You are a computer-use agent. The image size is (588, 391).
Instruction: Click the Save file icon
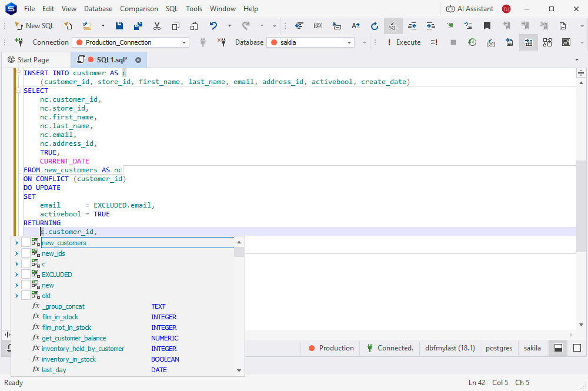[119, 26]
